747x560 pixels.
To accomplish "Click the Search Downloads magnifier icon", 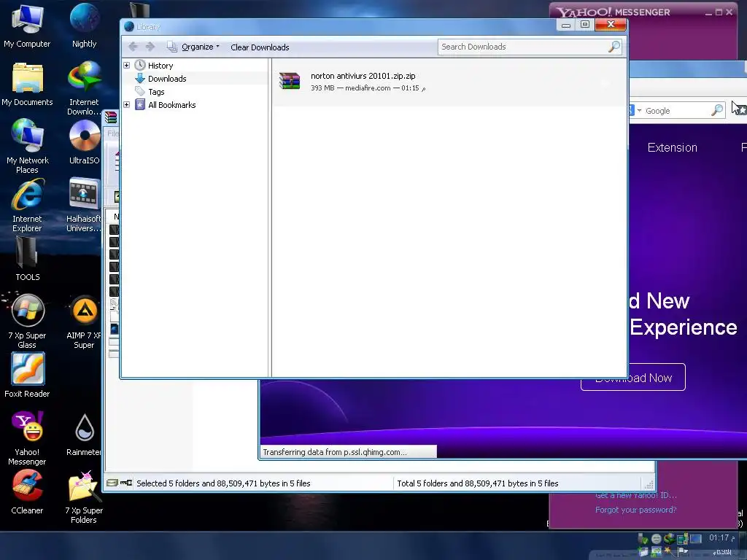I will [x=614, y=47].
